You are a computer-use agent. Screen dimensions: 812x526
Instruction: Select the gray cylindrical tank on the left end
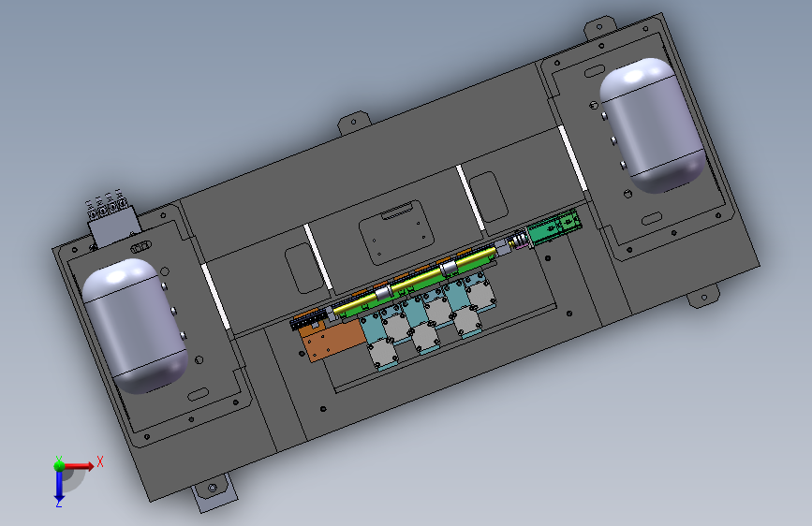click(135, 326)
